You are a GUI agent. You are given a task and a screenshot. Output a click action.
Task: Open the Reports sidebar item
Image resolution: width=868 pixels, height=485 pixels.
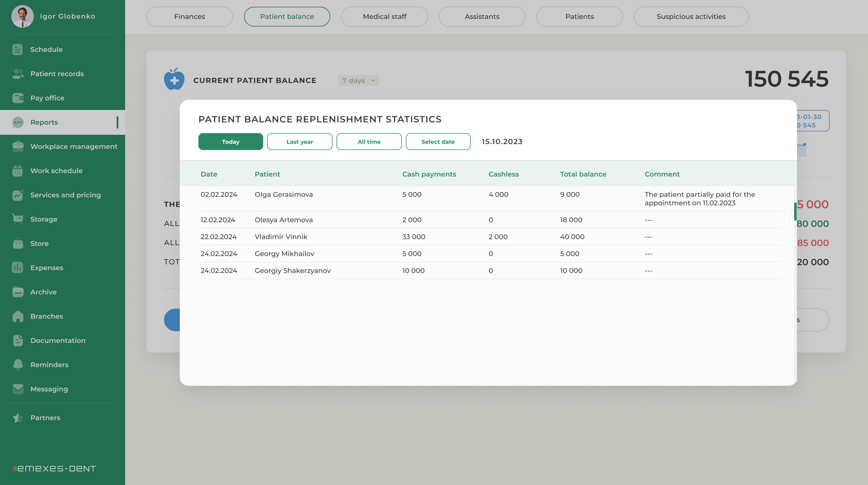[x=62, y=122]
